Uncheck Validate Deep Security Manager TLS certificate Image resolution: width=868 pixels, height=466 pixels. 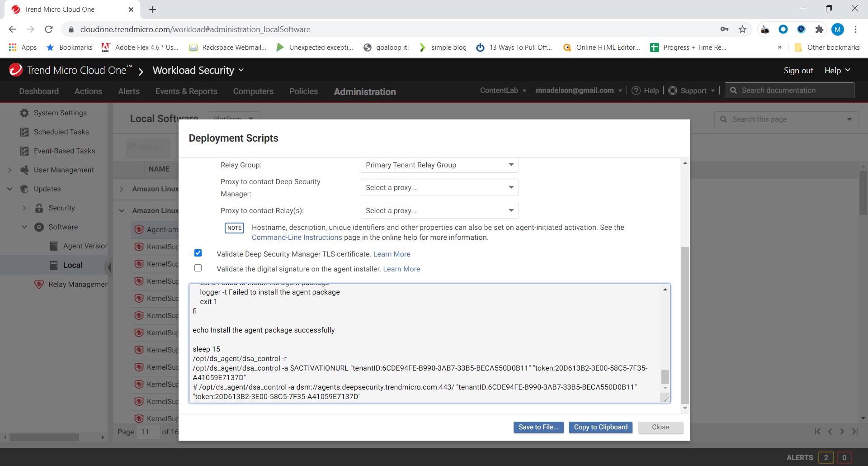198,253
